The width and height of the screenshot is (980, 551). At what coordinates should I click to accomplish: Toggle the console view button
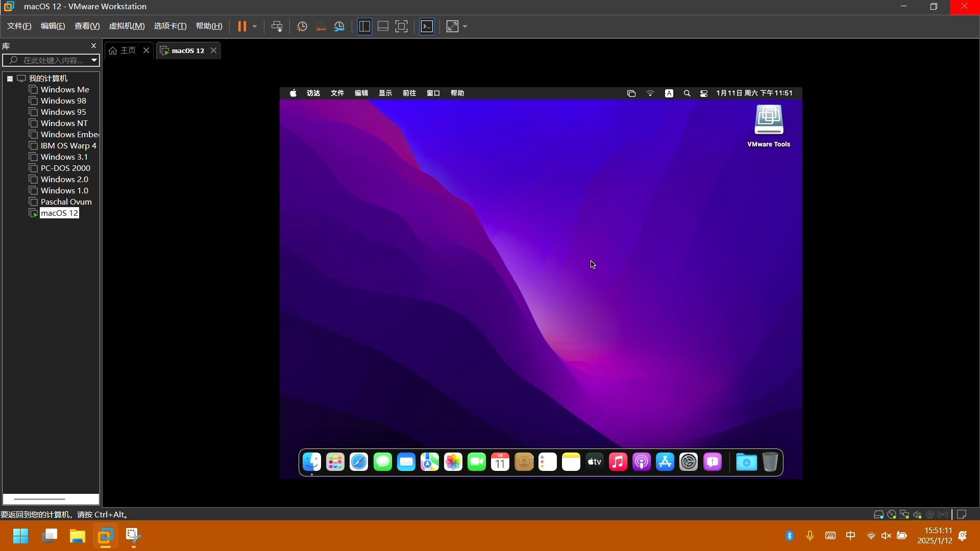427,27
